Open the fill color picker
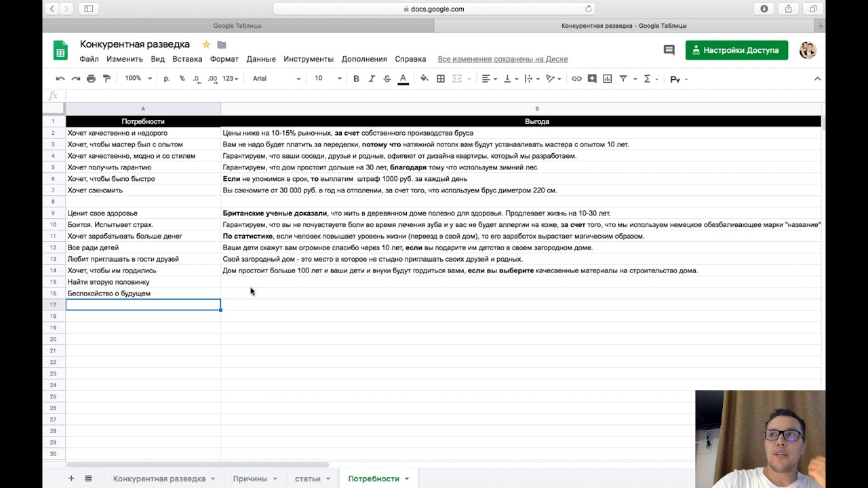 point(425,79)
